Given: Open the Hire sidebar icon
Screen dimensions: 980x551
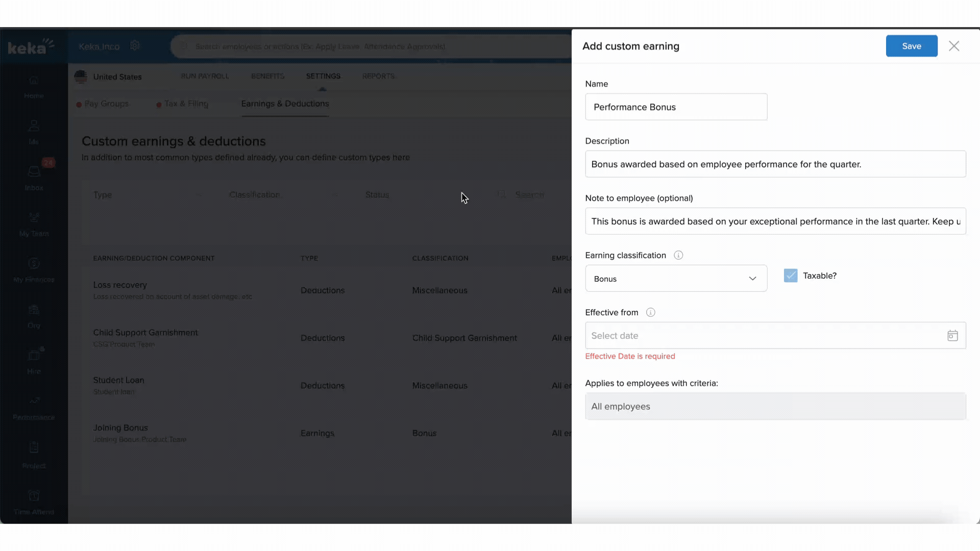Looking at the screenshot, I should click(x=34, y=361).
